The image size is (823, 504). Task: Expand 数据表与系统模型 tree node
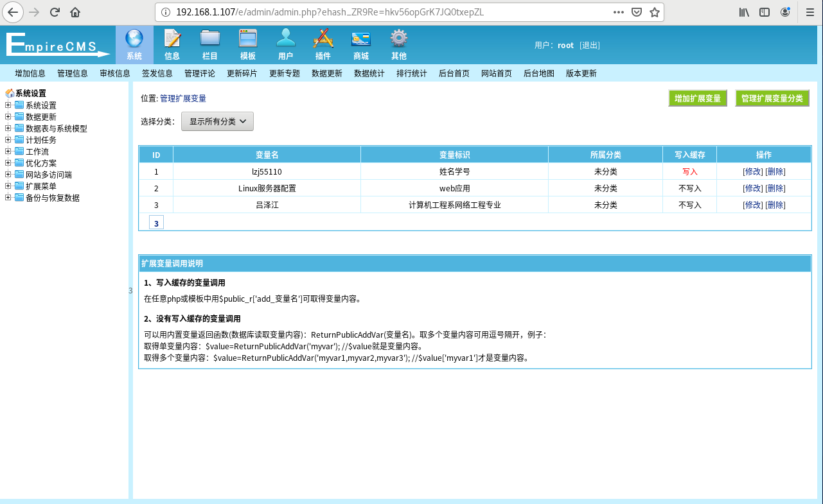(8, 128)
